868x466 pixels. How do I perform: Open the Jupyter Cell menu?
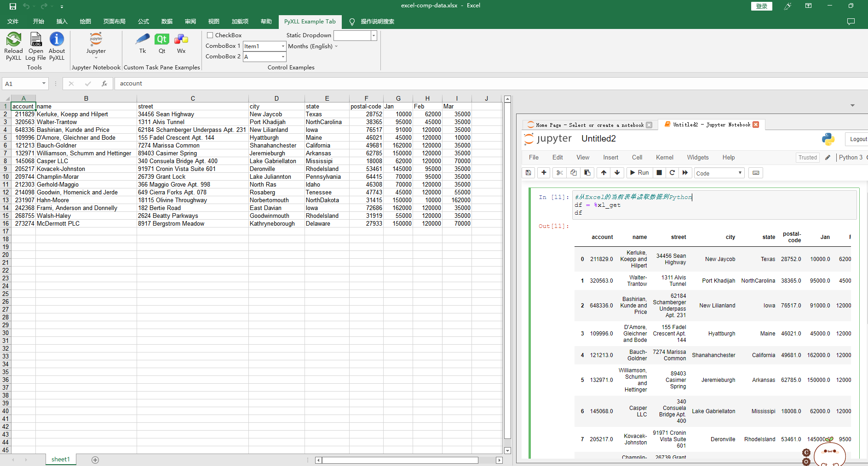(x=637, y=158)
